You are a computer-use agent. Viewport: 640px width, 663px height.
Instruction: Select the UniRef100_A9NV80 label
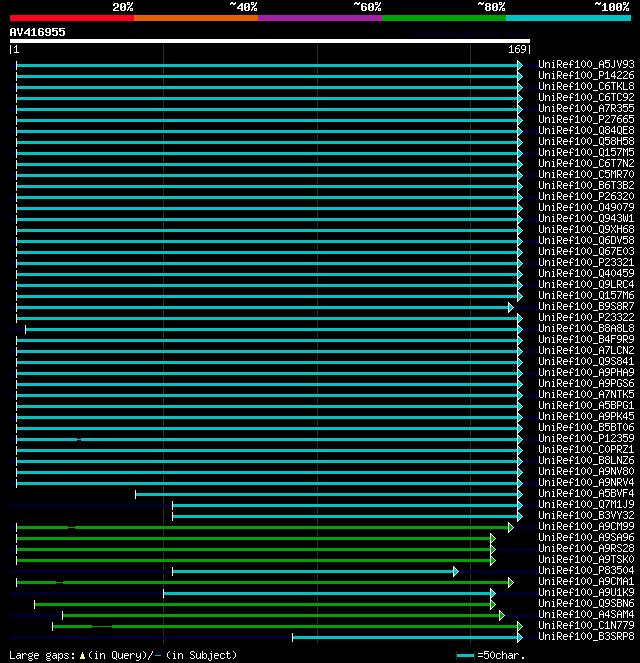pos(586,471)
